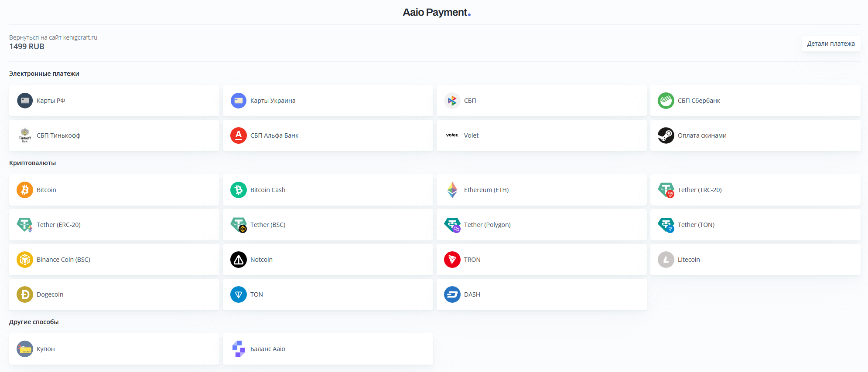
Task: Click the Другие способы section heading
Action: point(34,322)
